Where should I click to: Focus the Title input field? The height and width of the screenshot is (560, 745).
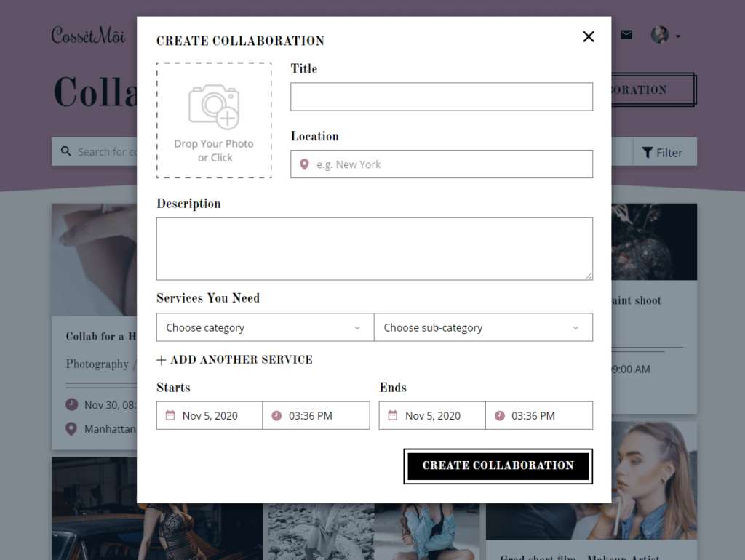tap(442, 97)
